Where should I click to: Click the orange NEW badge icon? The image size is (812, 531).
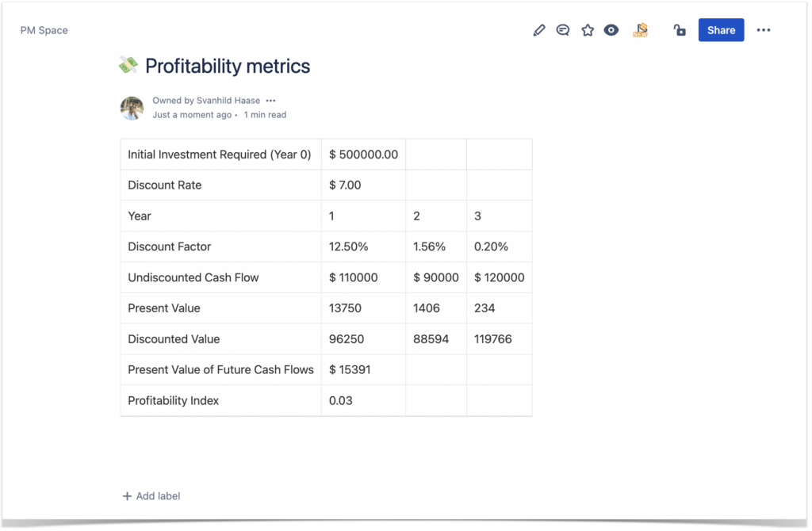point(640,29)
